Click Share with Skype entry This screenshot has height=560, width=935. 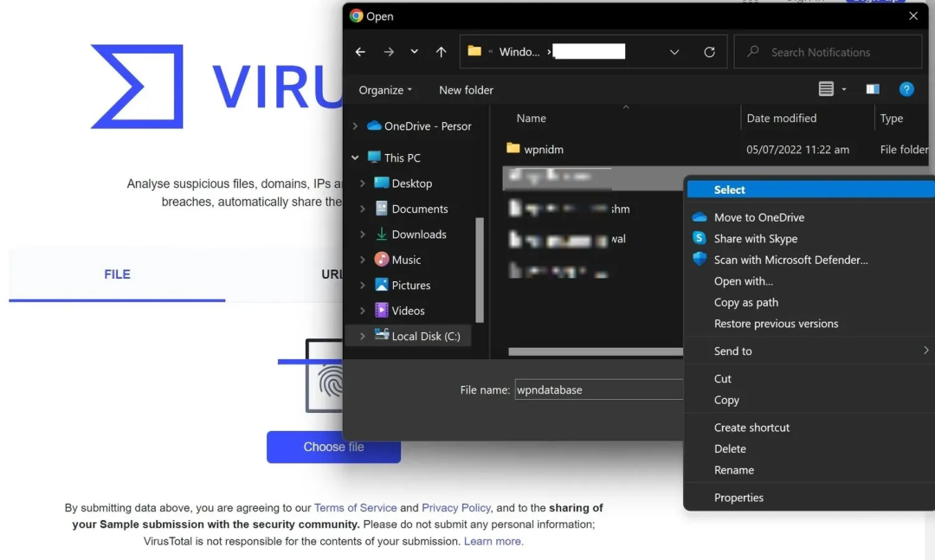pyautogui.click(x=755, y=239)
